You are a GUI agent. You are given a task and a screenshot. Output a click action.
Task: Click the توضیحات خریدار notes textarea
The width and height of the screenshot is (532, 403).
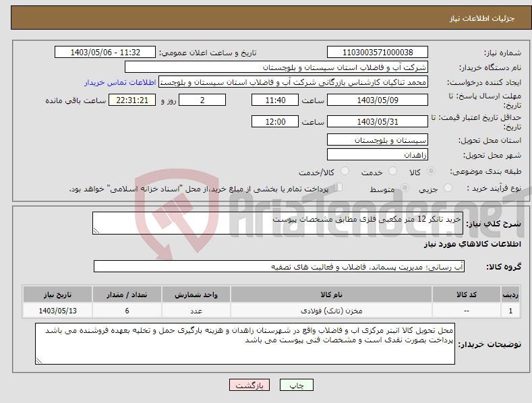[245, 344]
